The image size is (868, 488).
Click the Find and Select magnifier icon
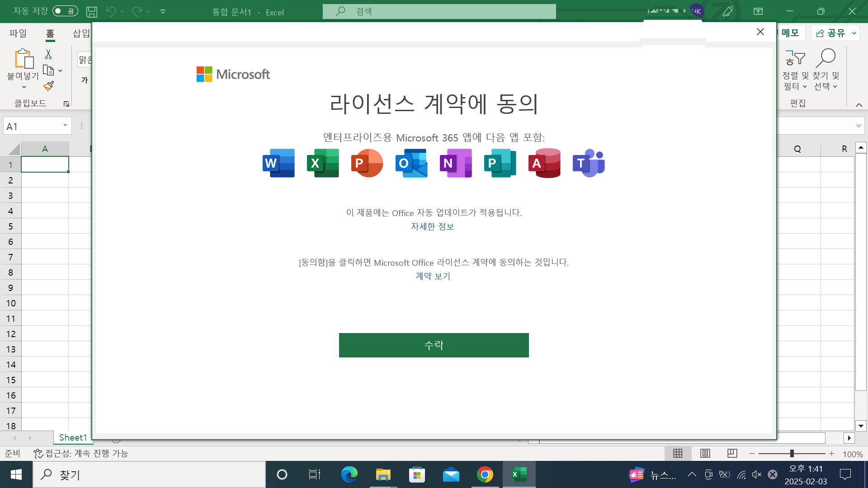click(x=826, y=58)
